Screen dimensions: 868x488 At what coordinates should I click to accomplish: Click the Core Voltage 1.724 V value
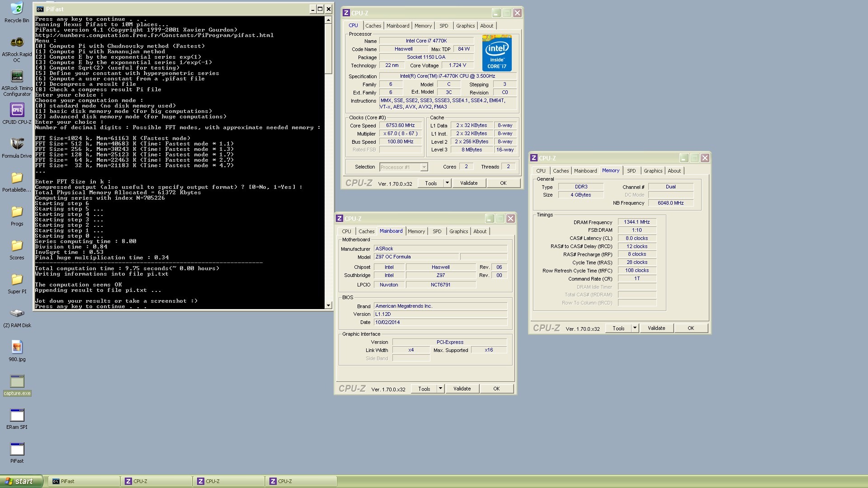click(x=458, y=66)
